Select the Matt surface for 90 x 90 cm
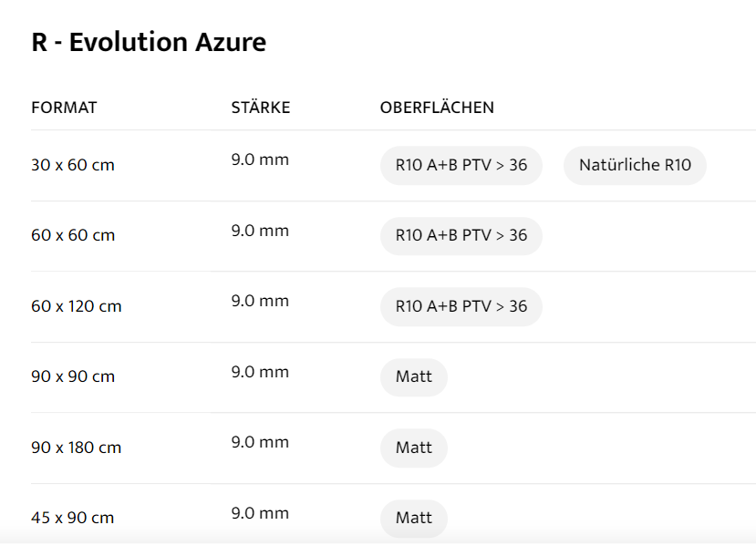 tap(413, 377)
